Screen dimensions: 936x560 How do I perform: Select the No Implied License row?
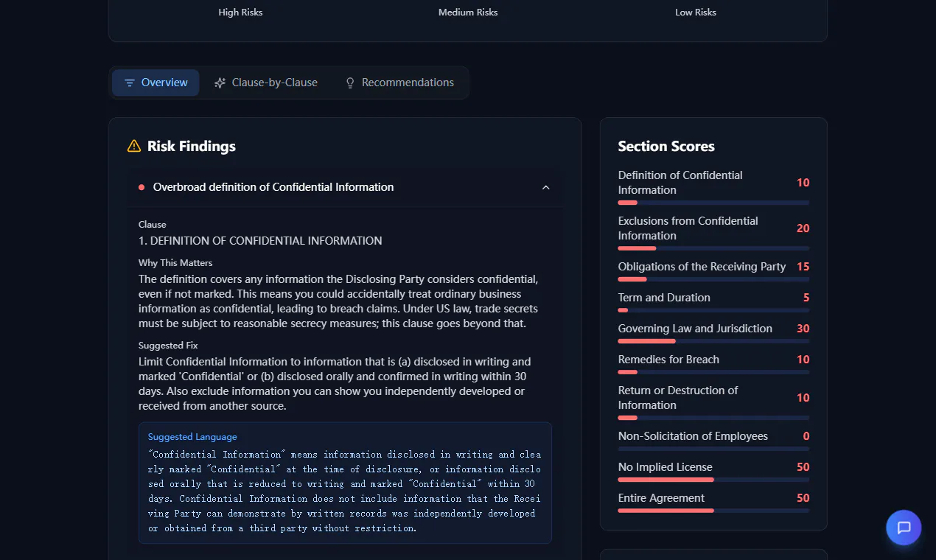point(713,471)
